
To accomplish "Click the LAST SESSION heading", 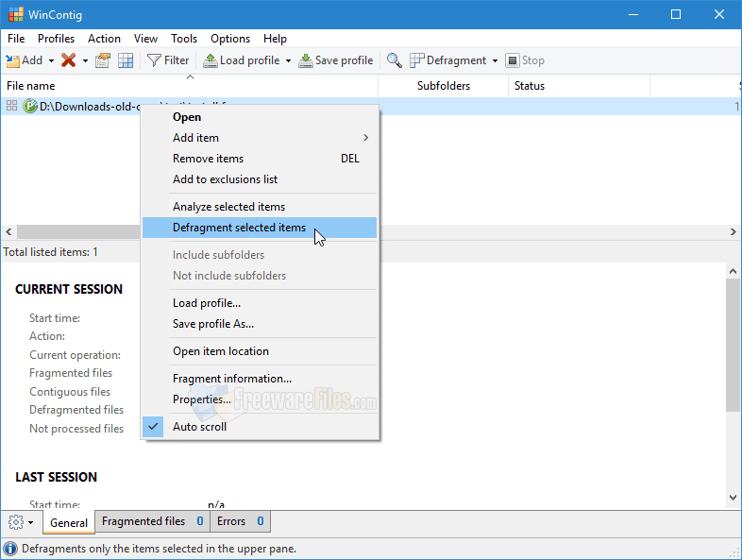I will (x=56, y=477).
